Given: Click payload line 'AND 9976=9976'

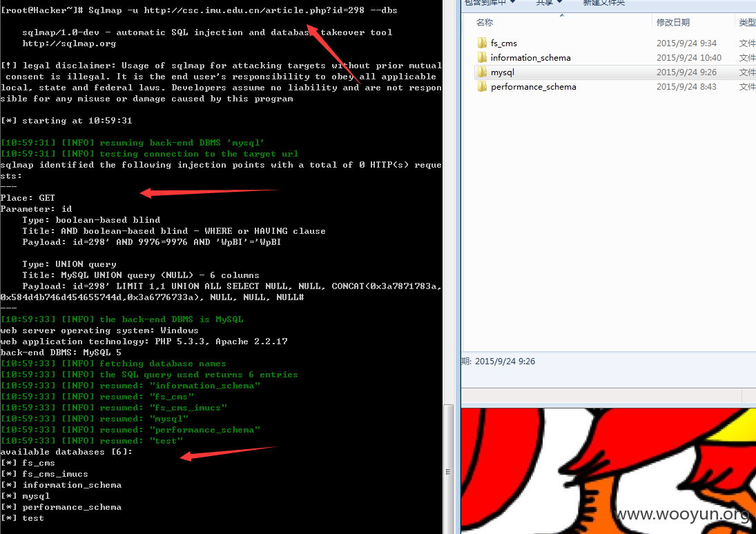Looking at the screenshot, I should pyautogui.click(x=151, y=242).
